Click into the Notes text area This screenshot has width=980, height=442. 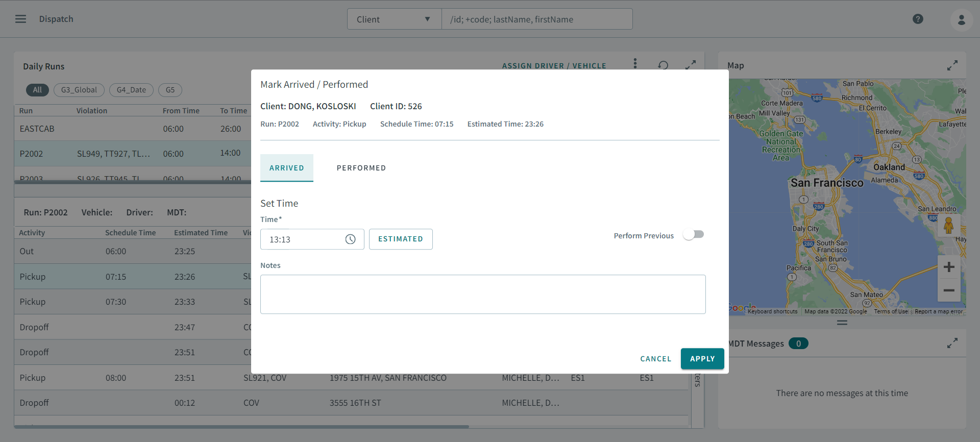483,294
